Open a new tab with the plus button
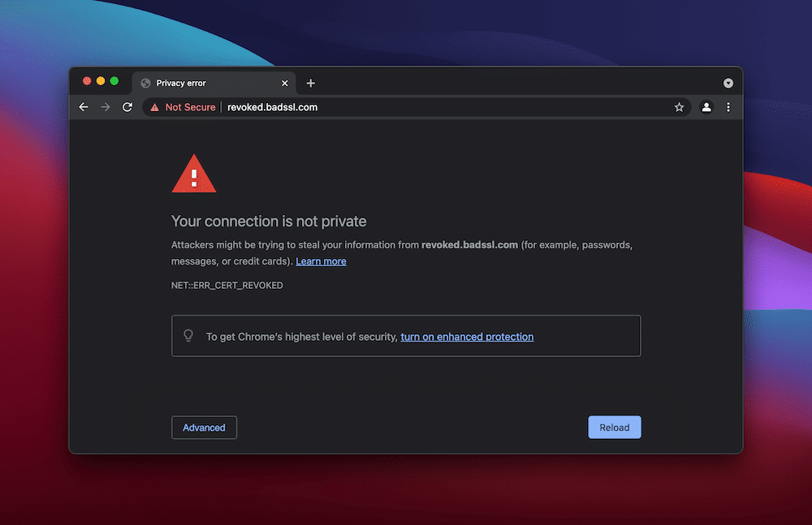This screenshot has width=812, height=525. tap(311, 82)
